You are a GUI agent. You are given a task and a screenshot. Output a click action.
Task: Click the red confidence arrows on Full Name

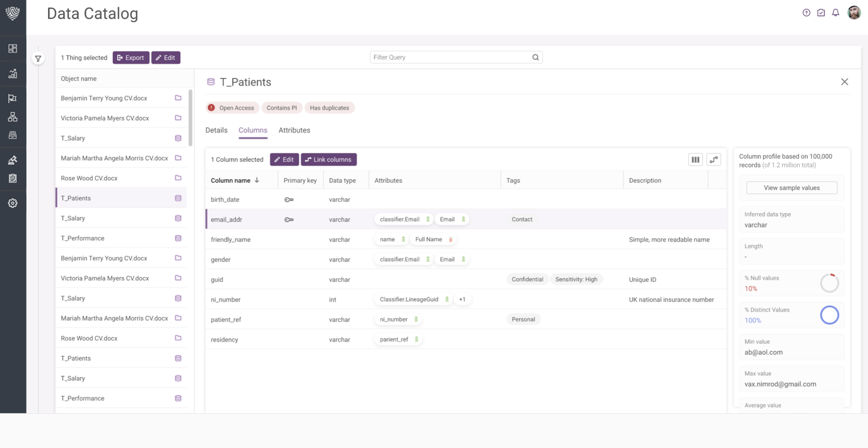click(x=451, y=239)
